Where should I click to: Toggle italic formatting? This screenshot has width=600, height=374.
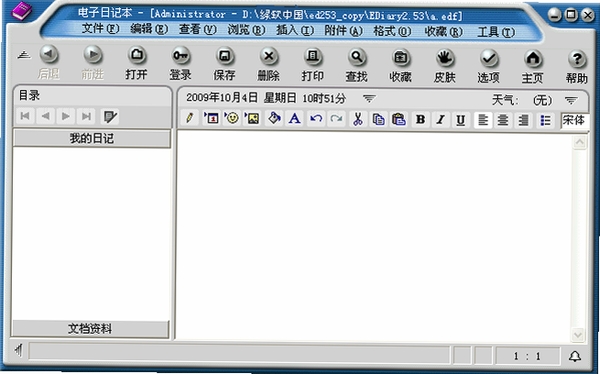[x=440, y=120]
